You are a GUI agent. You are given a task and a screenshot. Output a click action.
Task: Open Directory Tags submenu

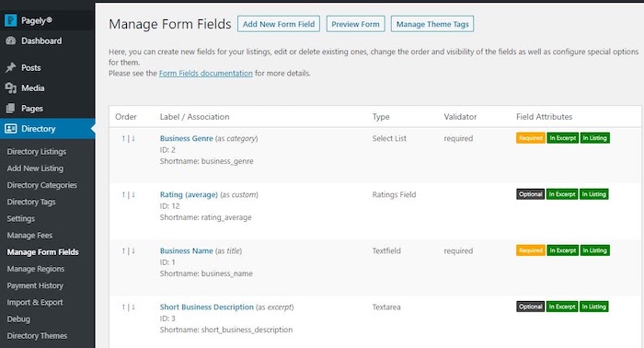31,203
